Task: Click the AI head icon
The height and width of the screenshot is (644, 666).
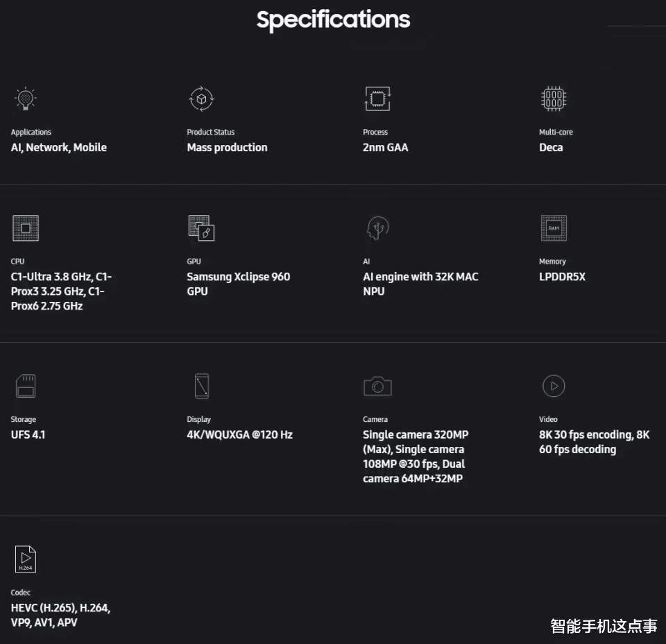Action: tap(377, 228)
